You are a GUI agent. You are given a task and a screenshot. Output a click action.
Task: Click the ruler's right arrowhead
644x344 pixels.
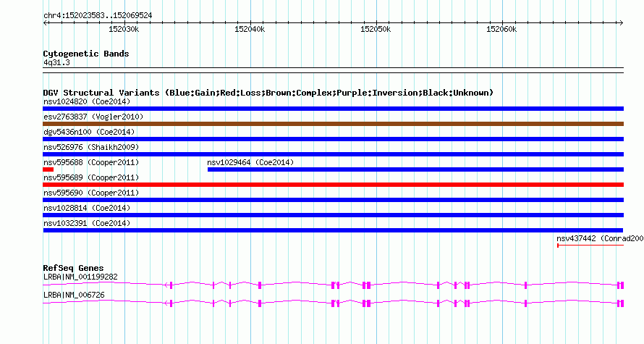click(x=622, y=23)
